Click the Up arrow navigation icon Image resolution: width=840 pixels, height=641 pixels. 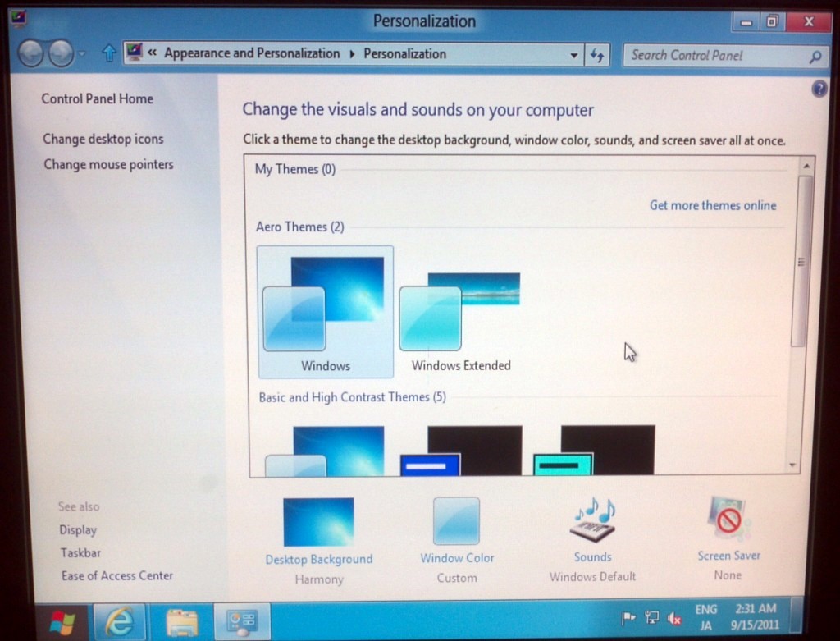(x=108, y=54)
